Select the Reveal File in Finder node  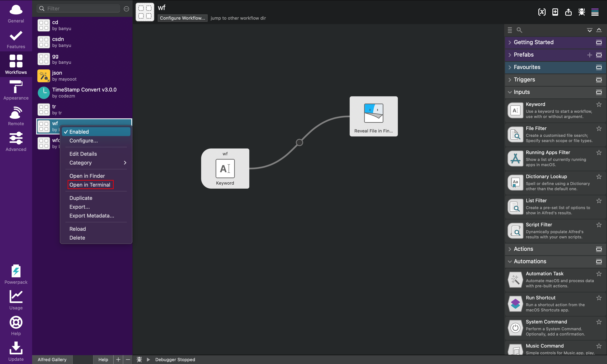(x=373, y=116)
